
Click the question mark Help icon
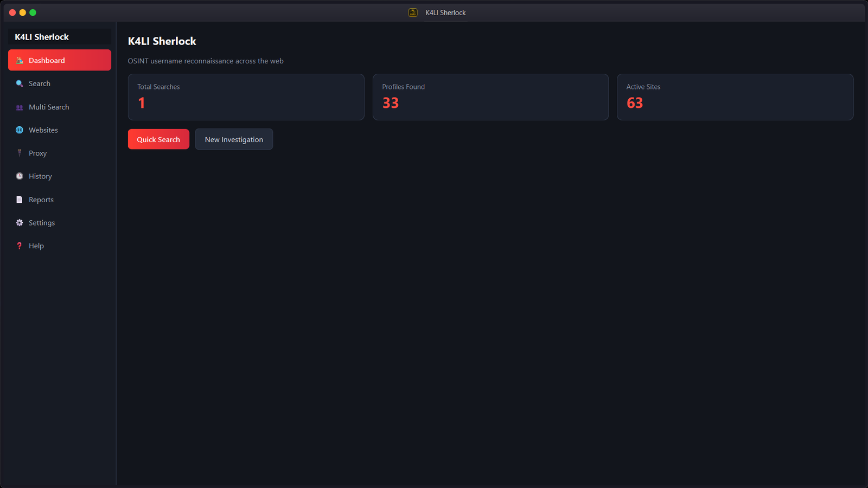point(20,246)
